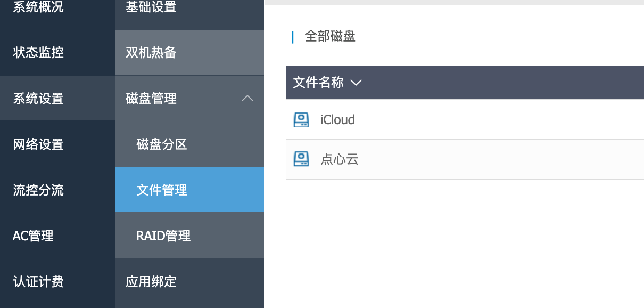Select 双机热备 submenu item

pyautogui.click(x=151, y=53)
